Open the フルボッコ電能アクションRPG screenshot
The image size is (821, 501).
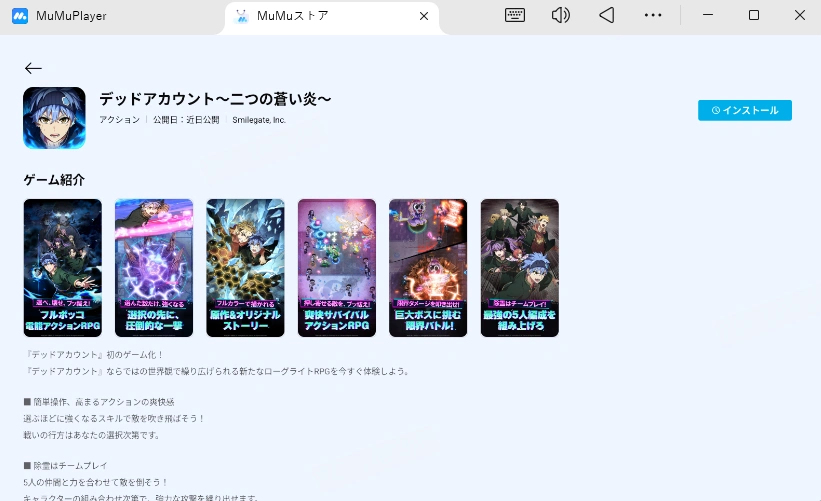(x=63, y=268)
